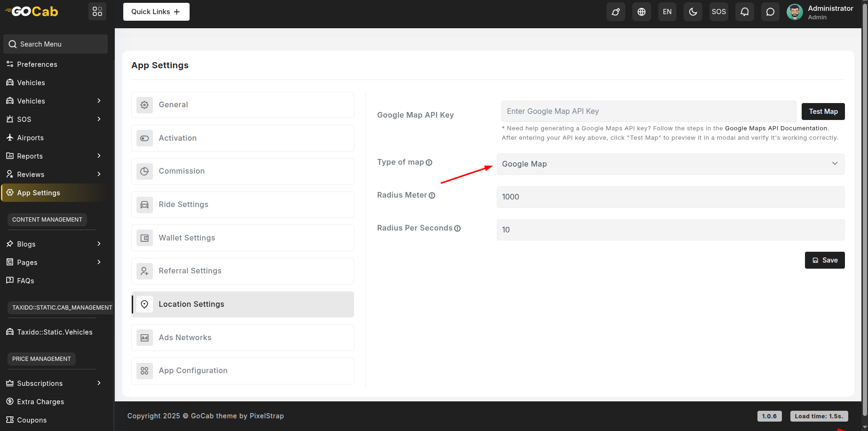Switch to the Ride Settings tab
Screen dimensions: 868x431
pos(243,205)
